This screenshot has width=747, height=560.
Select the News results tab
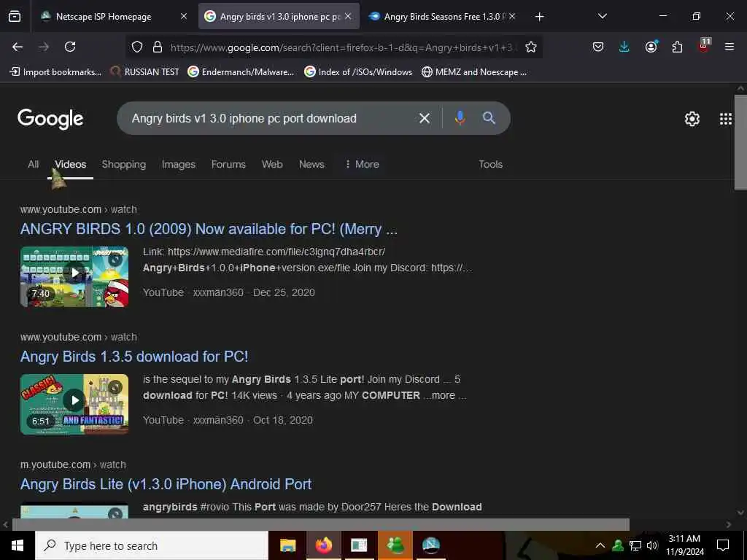point(311,164)
